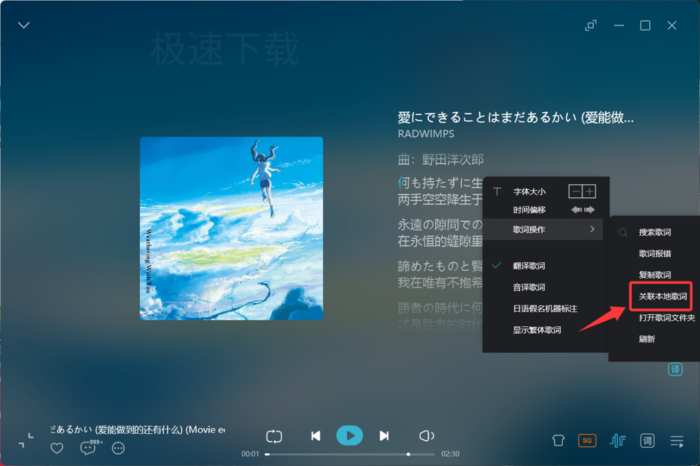Choose 搜索歌词 in the submenu

coord(654,232)
